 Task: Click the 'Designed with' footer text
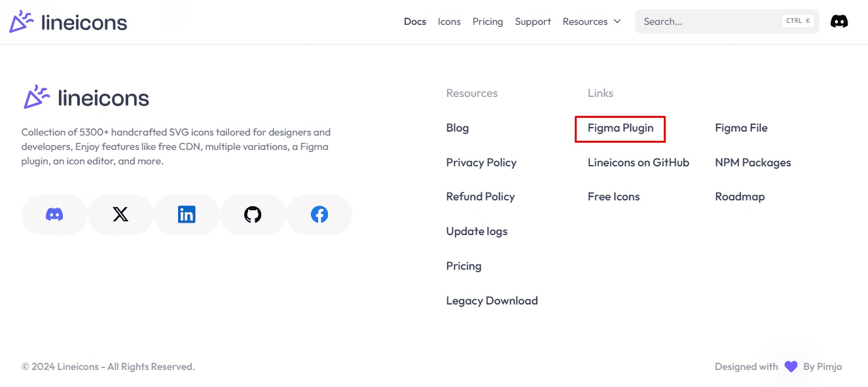[746, 367]
